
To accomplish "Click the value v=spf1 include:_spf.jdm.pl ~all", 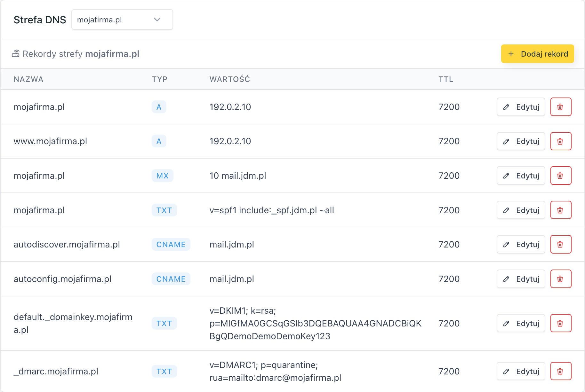I will pos(272,210).
